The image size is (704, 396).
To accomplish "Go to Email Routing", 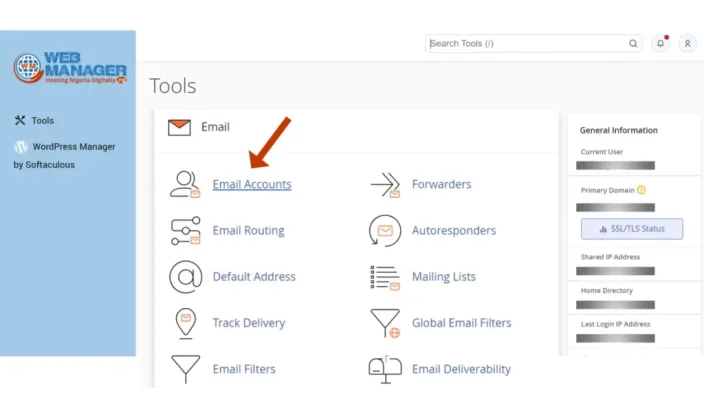I will tap(248, 230).
